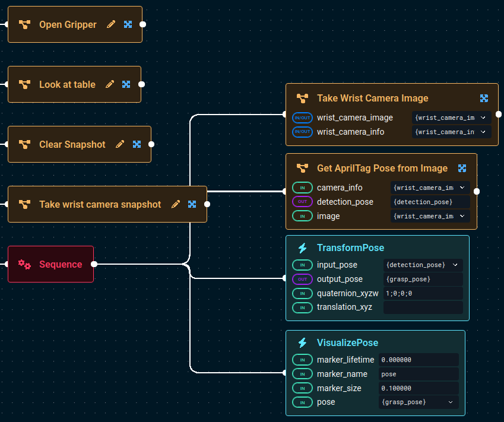This screenshot has height=422, width=504.
Task: Select the Look at table node title
Action: [67, 84]
